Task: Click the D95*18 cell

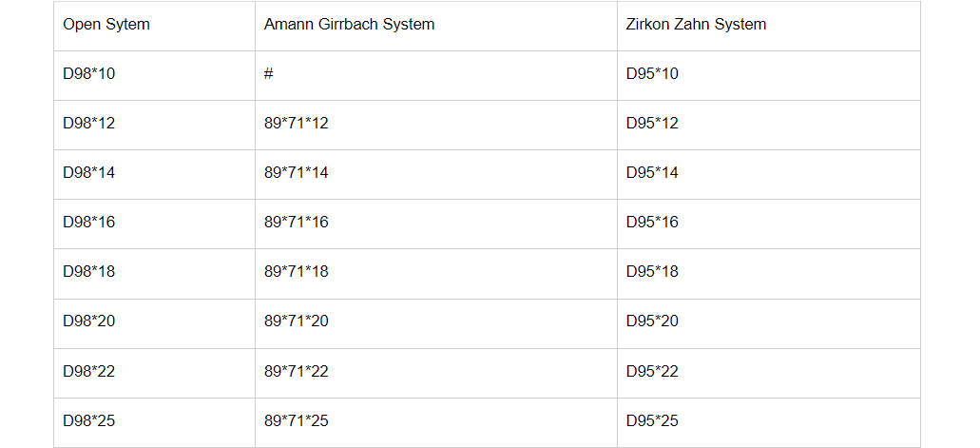Action: (652, 272)
